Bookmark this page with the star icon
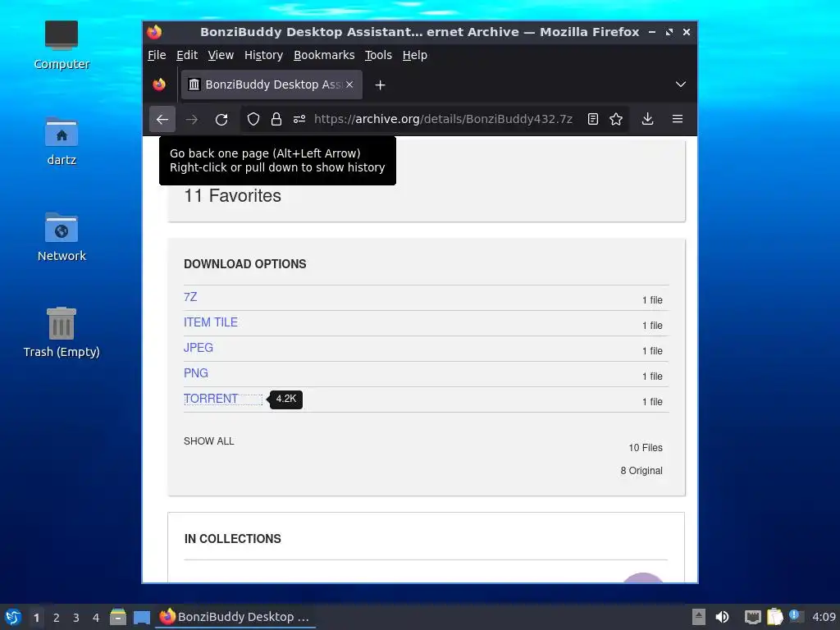 [x=616, y=119]
